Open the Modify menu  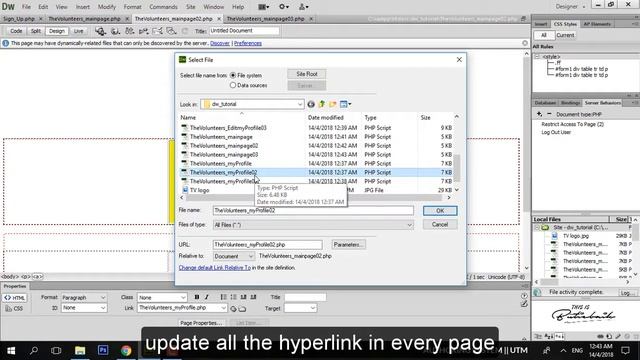pyautogui.click(x=107, y=7)
